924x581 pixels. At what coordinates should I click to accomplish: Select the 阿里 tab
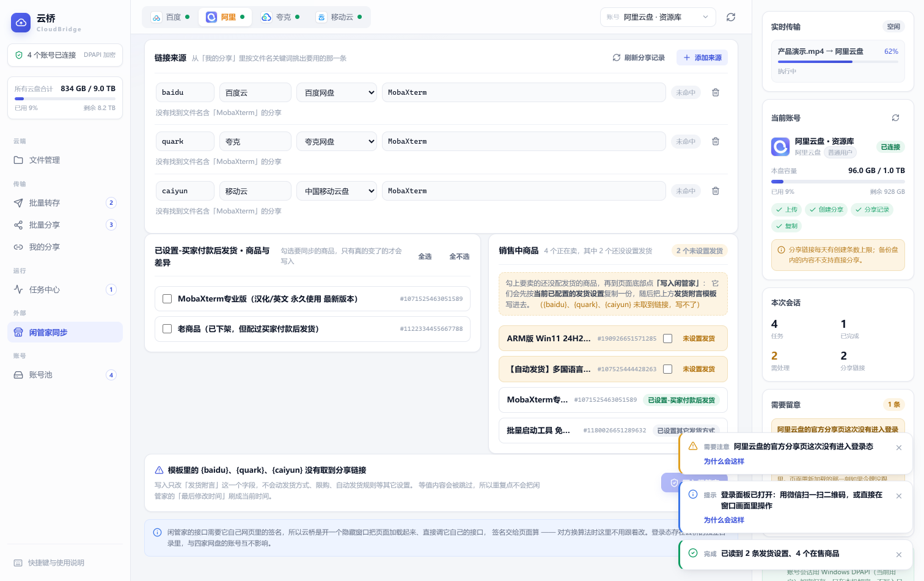tap(225, 17)
